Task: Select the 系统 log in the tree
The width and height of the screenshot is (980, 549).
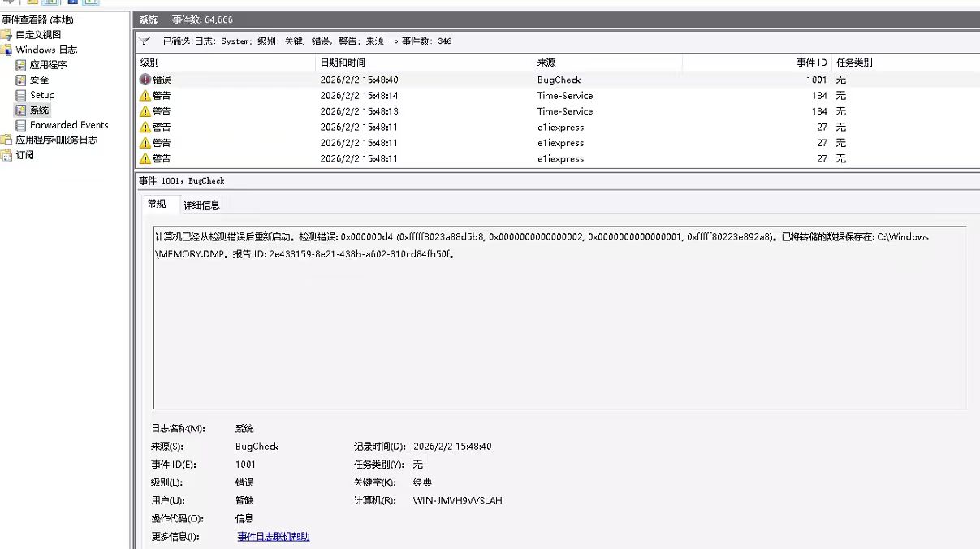Action: pyautogui.click(x=40, y=110)
